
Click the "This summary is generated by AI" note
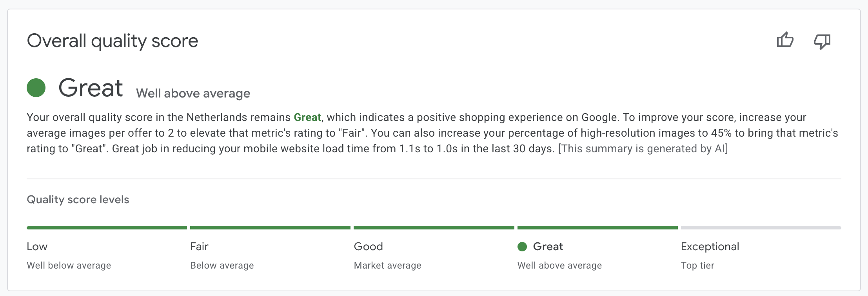coord(643,149)
